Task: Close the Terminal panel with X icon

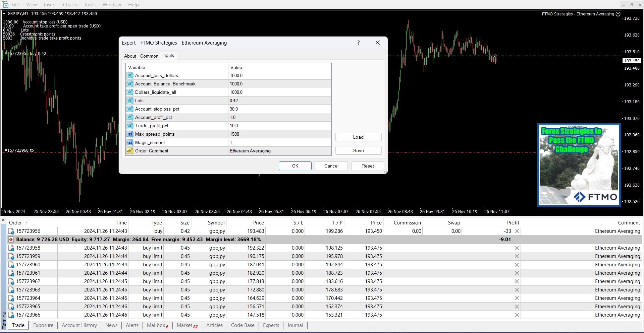Action: [3, 220]
